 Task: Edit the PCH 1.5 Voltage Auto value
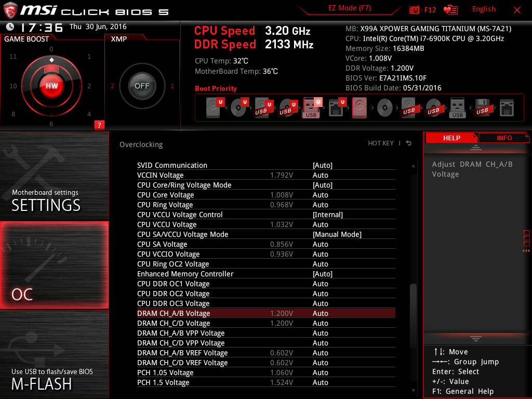pyautogui.click(x=320, y=382)
